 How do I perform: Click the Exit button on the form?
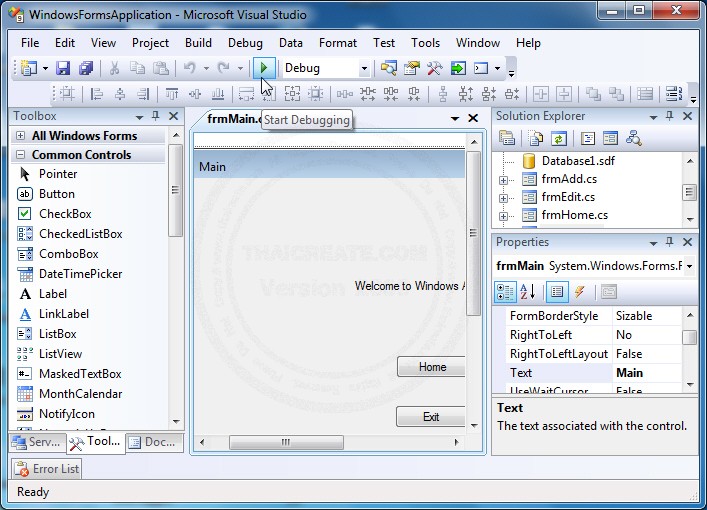pos(431,417)
